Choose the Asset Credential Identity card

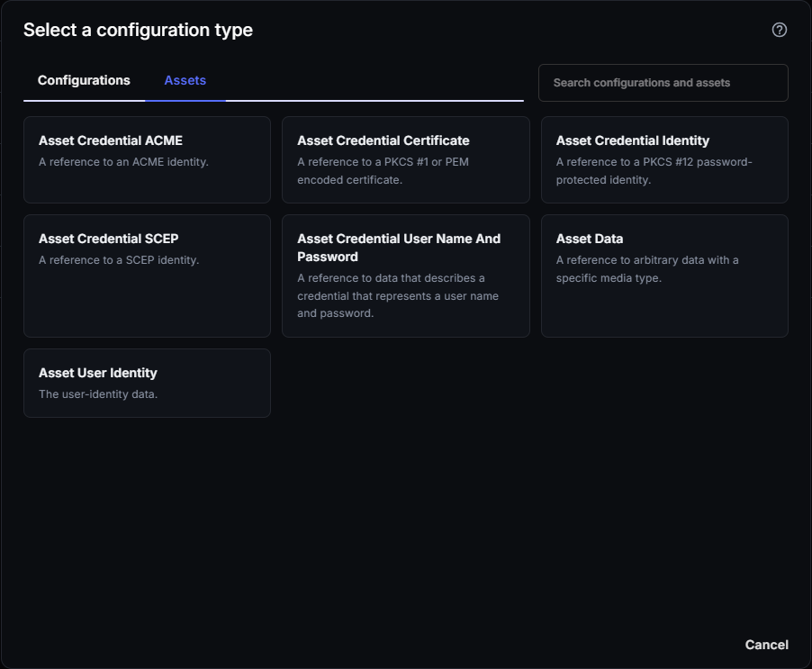pos(664,159)
